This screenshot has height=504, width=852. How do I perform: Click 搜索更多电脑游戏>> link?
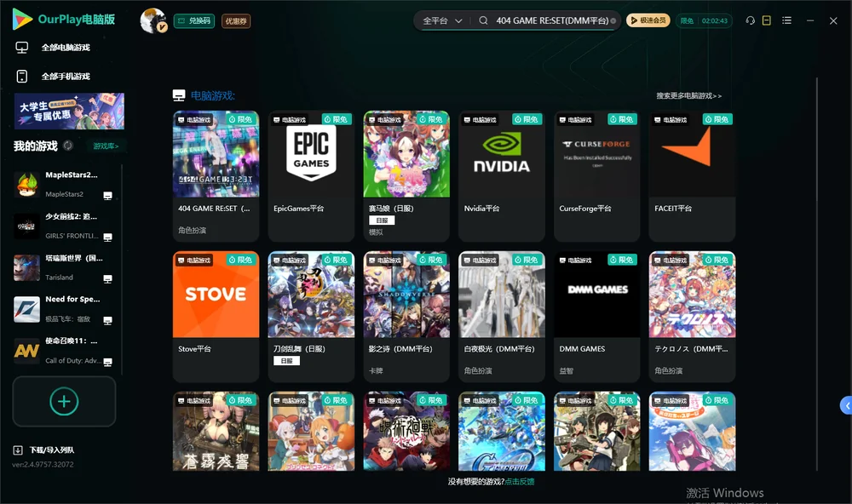point(688,95)
